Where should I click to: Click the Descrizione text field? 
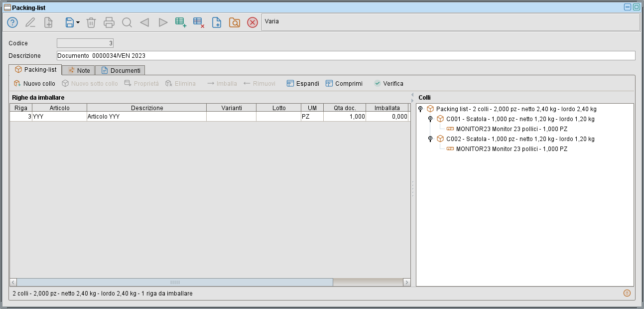pos(346,56)
